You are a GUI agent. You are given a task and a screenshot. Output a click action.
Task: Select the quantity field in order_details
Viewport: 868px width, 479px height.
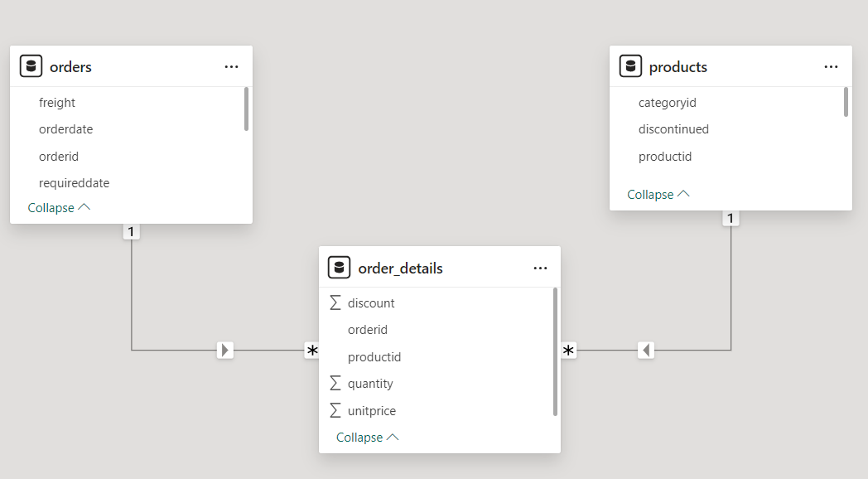pyautogui.click(x=370, y=384)
